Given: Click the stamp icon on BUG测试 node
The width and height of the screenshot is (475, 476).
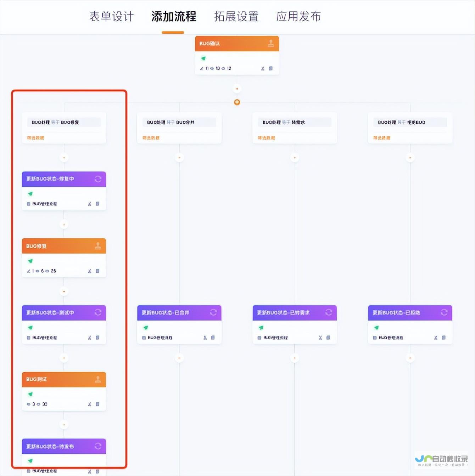Looking at the screenshot, I should click(x=98, y=379).
